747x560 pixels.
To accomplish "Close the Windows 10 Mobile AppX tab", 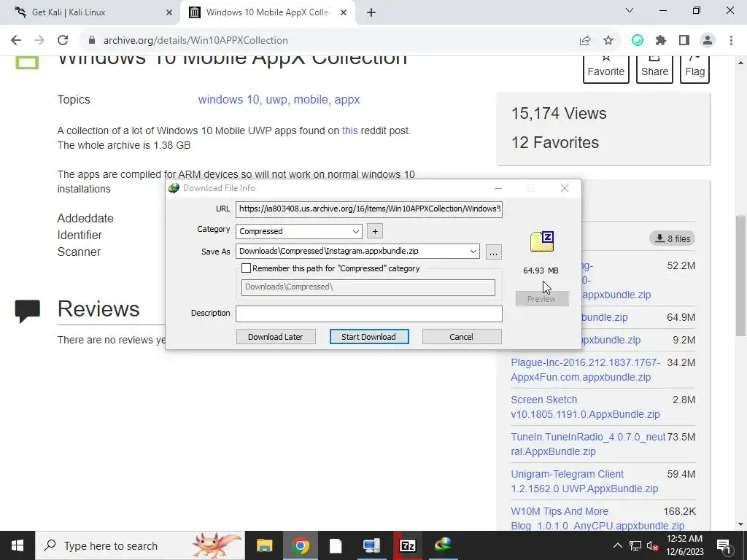I will pyautogui.click(x=344, y=12).
